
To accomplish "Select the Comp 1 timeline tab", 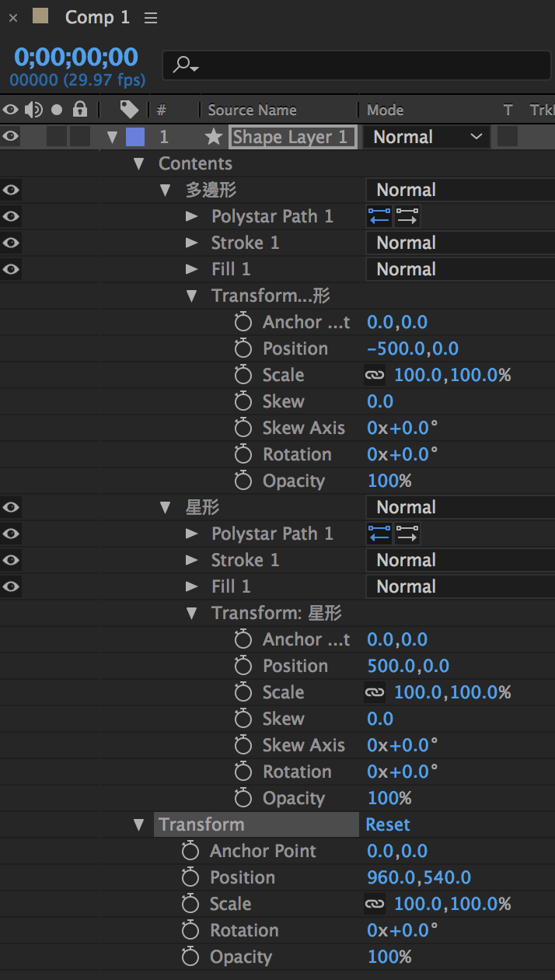I will point(97,17).
